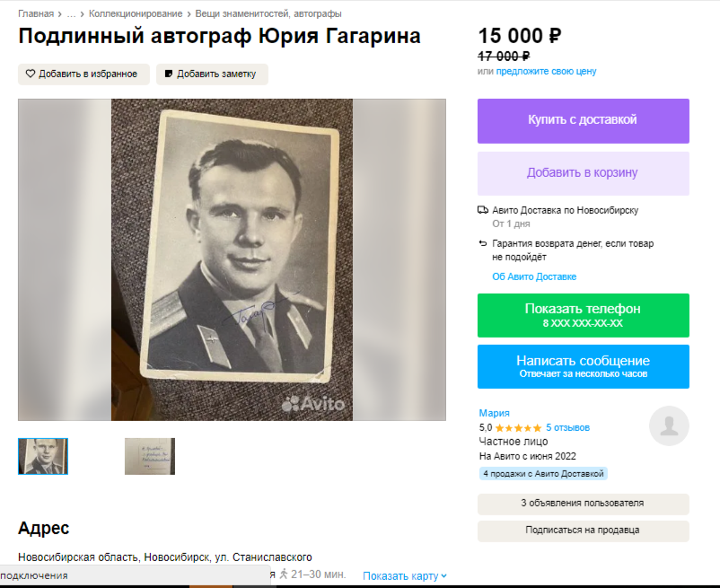This screenshot has height=588, width=720.
Task: Click the note icon on Add note button
Action: [169, 74]
